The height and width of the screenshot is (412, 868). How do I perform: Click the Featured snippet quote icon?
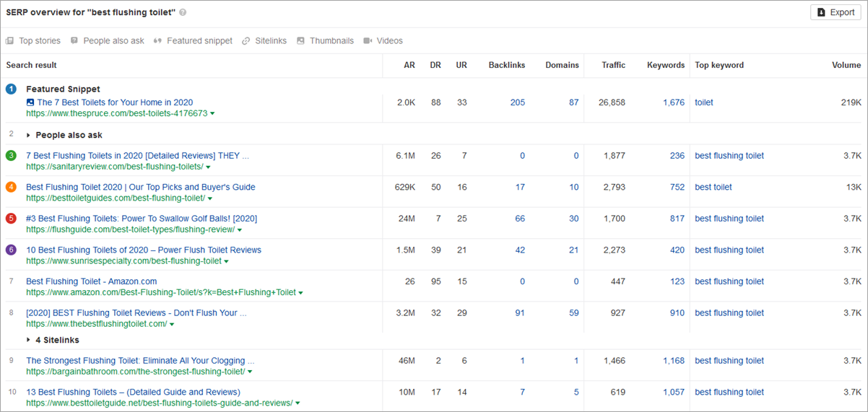[157, 41]
